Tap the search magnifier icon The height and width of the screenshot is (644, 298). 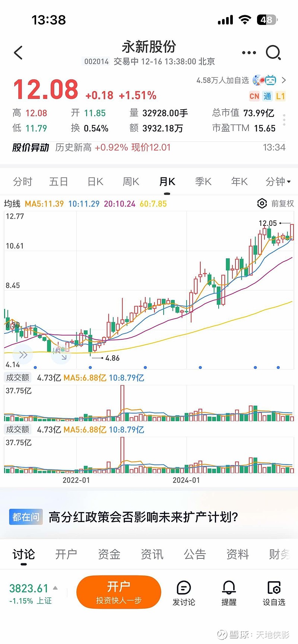(x=273, y=53)
